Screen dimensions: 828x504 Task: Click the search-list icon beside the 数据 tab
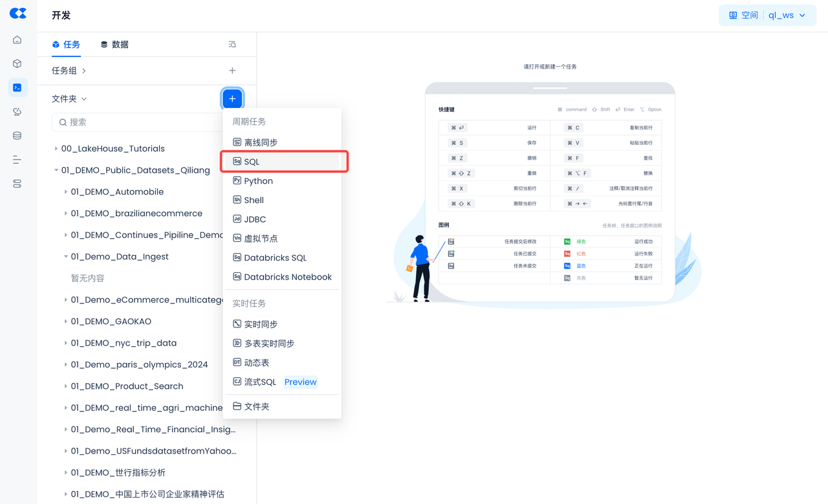point(232,45)
